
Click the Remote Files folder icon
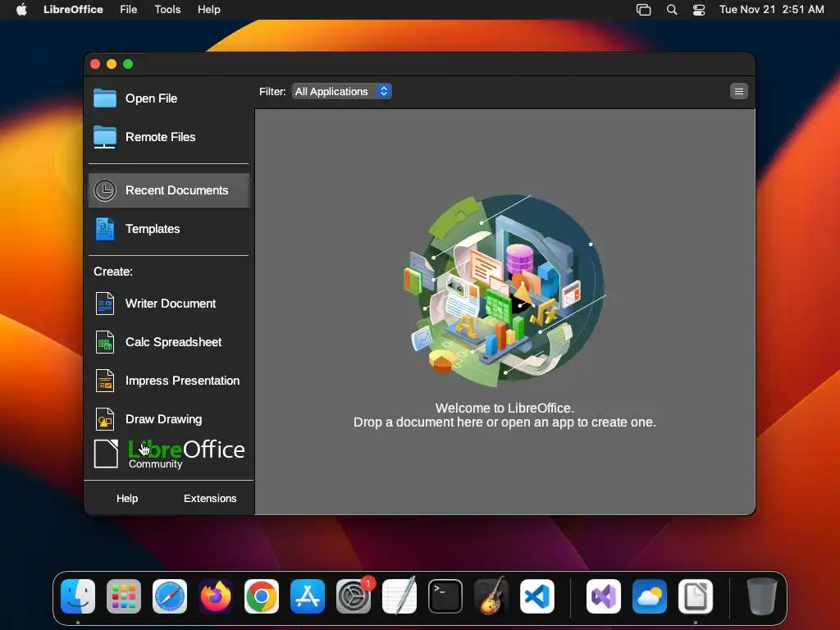[104, 137]
